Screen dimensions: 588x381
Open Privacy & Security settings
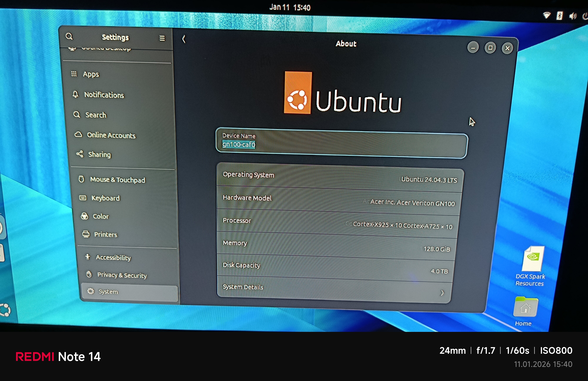(x=122, y=275)
